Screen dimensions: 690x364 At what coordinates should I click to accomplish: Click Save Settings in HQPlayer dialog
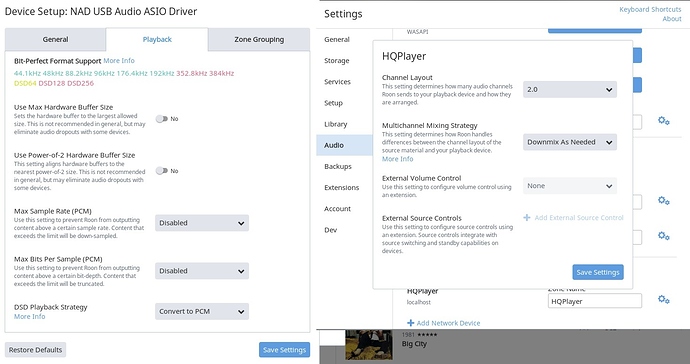(598, 272)
